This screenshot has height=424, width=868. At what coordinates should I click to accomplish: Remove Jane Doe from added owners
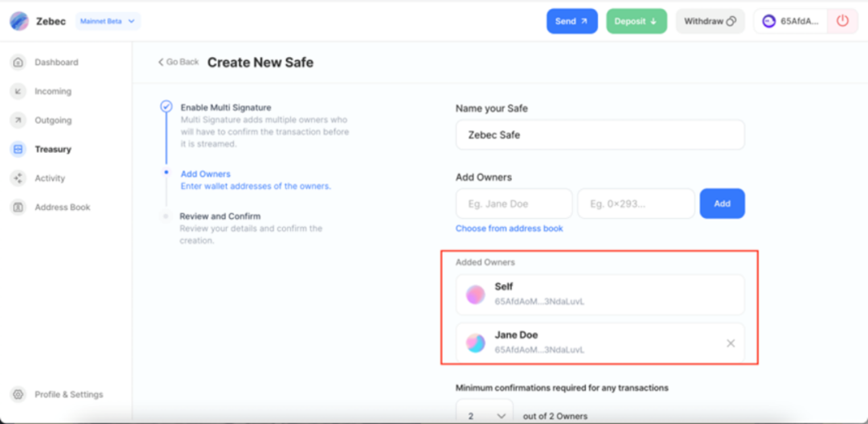pyautogui.click(x=731, y=344)
